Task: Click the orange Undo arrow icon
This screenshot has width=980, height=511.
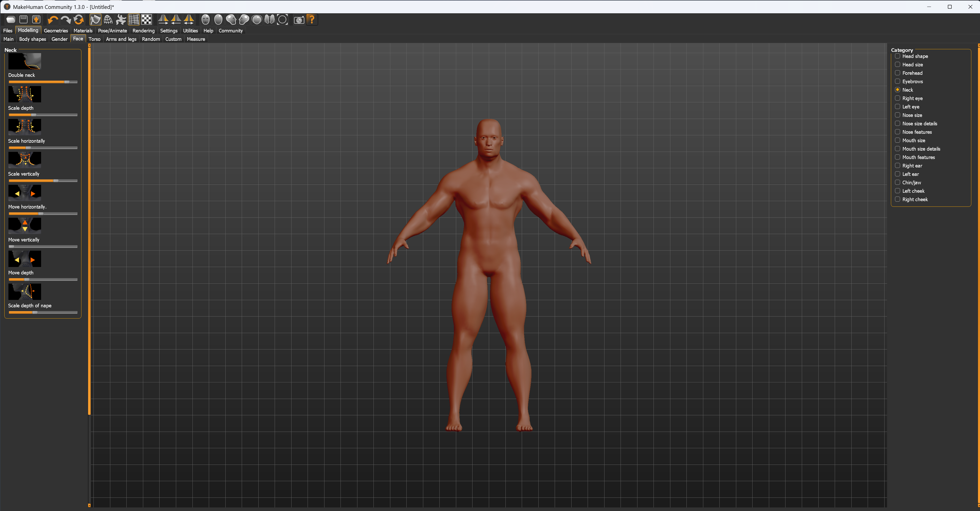Action: click(53, 19)
